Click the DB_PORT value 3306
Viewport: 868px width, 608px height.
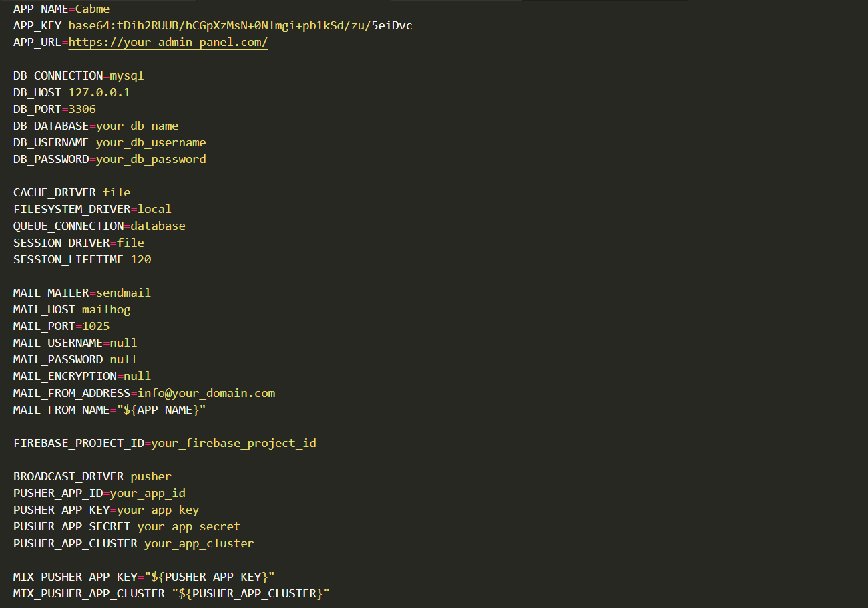coord(82,110)
